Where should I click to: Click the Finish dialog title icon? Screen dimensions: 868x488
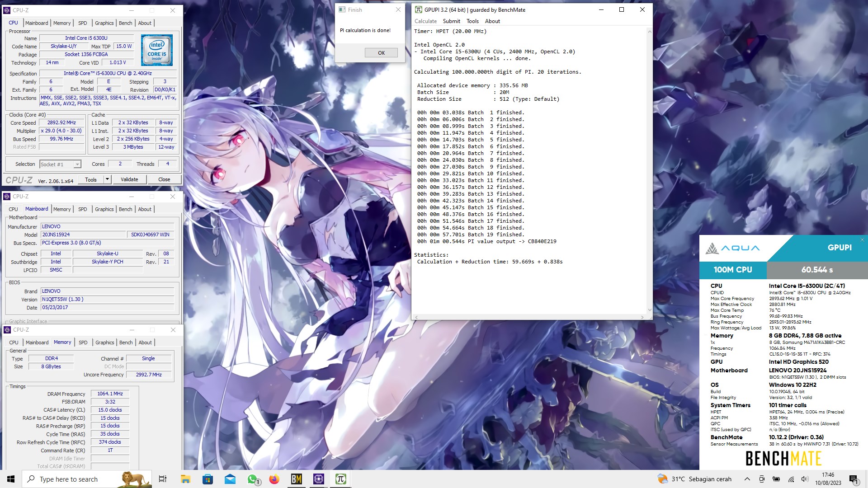point(342,9)
